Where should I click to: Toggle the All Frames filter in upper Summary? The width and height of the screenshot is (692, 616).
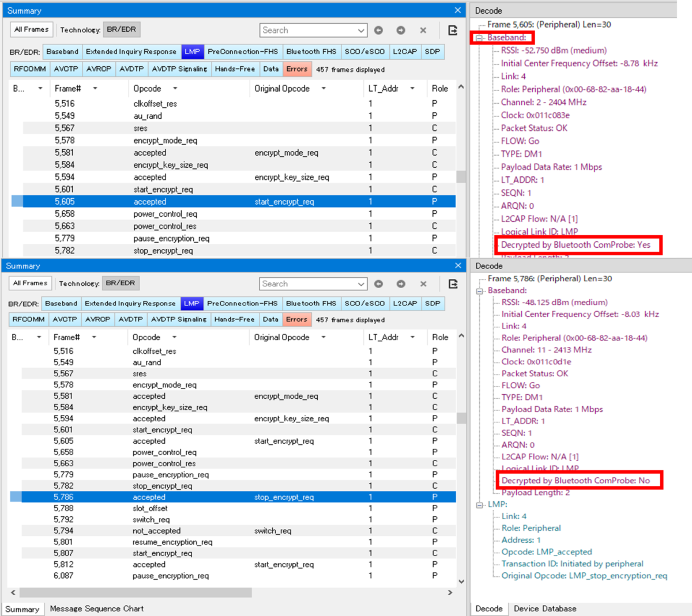click(32, 29)
